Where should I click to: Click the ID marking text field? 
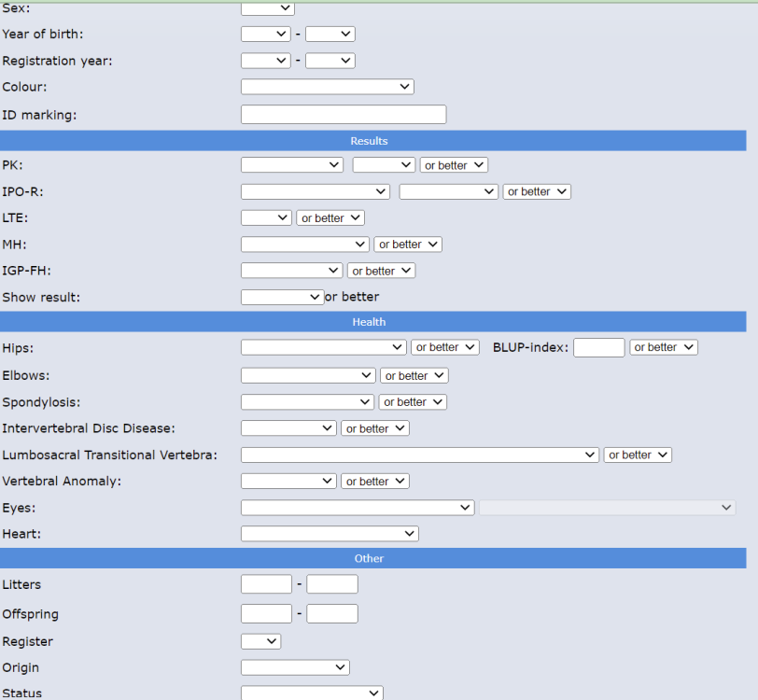coord(343,115)
